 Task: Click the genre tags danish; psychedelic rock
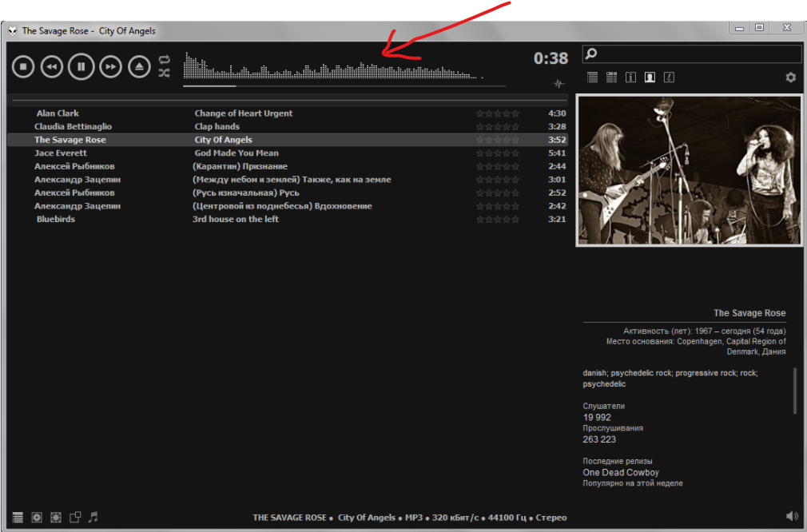tap(670, 378)
